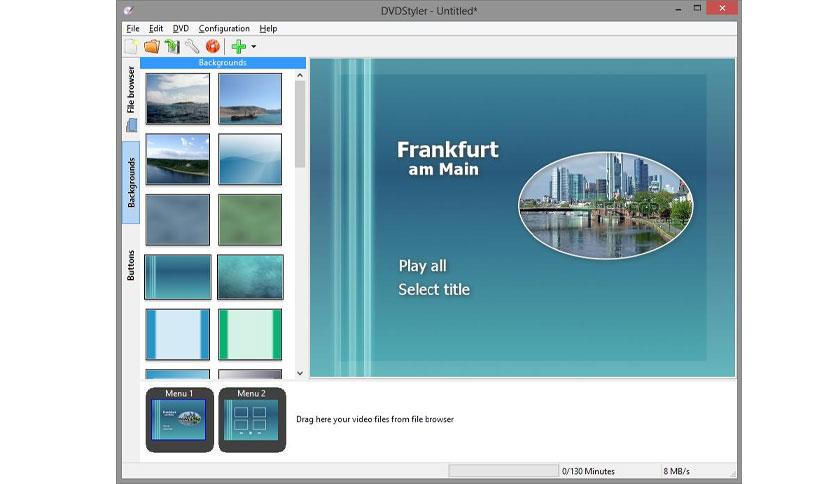
Task: Minimize the DVDStyler window
Action: click(x=678, y=9)
